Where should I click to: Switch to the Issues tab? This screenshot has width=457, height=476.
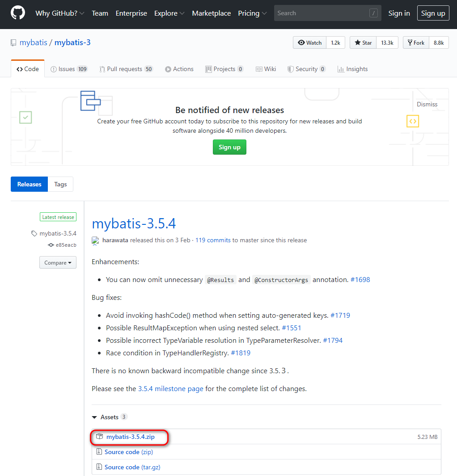pyautogui.click(x=69, y=69)
